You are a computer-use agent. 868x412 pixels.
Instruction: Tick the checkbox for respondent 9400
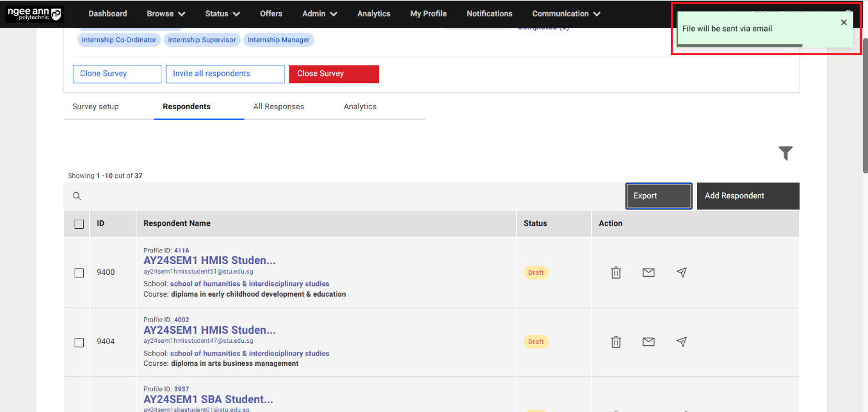[78, 272]
